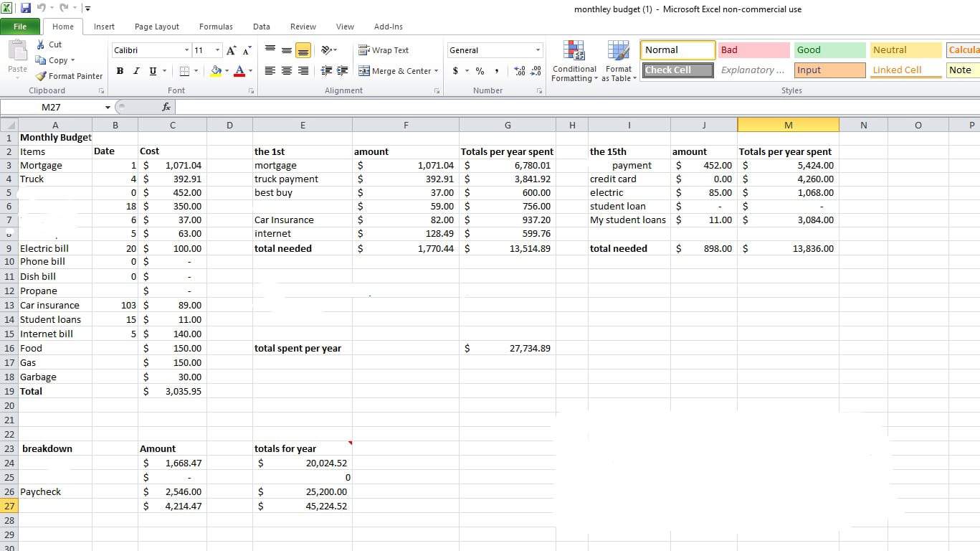Viewport: 980px width, 551px height.
Task: Open Conditional Formatting
Action: pos(574,62)
